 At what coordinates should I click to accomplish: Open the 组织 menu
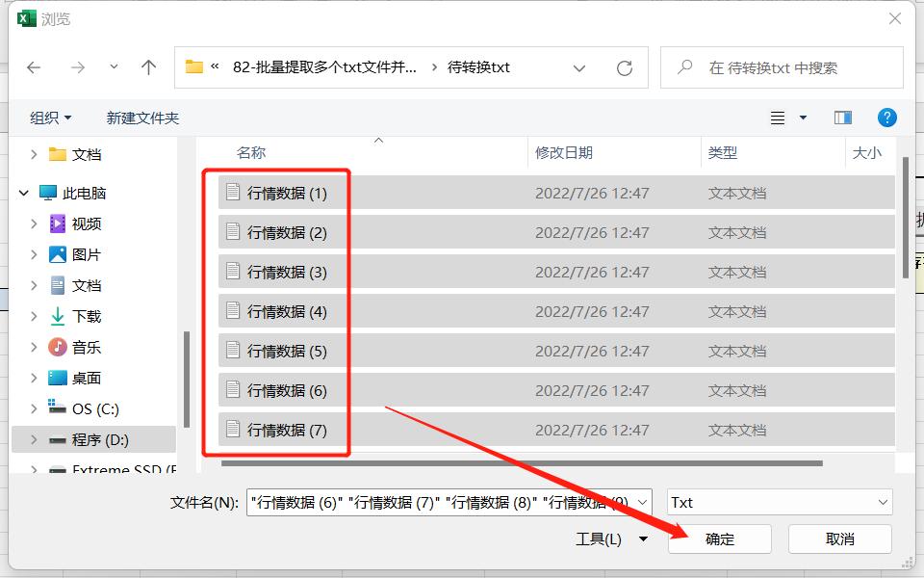click(x=45, y=117)
